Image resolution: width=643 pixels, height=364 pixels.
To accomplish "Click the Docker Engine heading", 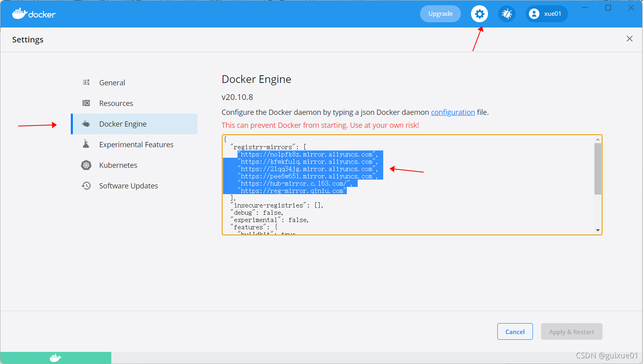I will [257, 79].
